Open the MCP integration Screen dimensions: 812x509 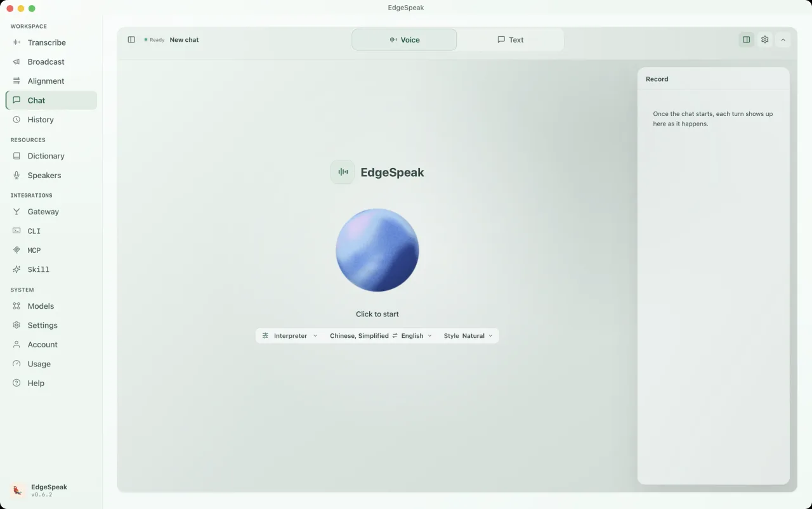pyautogui.click(x=51, y=250)
